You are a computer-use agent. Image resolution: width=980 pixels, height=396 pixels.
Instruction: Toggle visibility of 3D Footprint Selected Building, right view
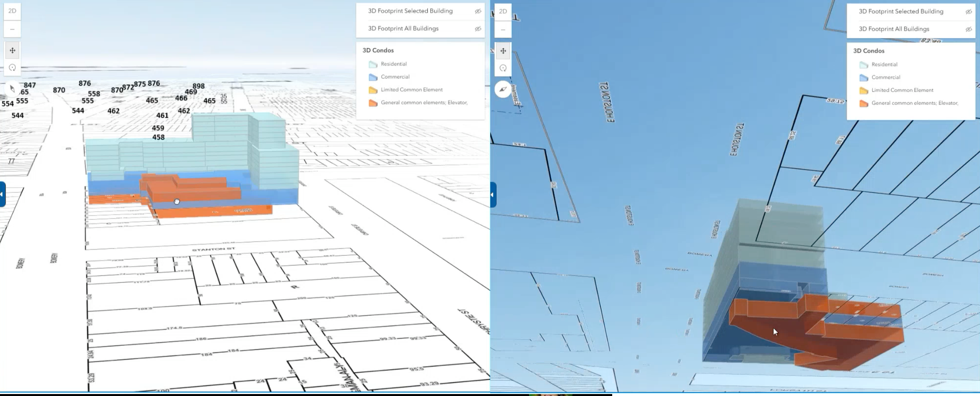[968, 12]
